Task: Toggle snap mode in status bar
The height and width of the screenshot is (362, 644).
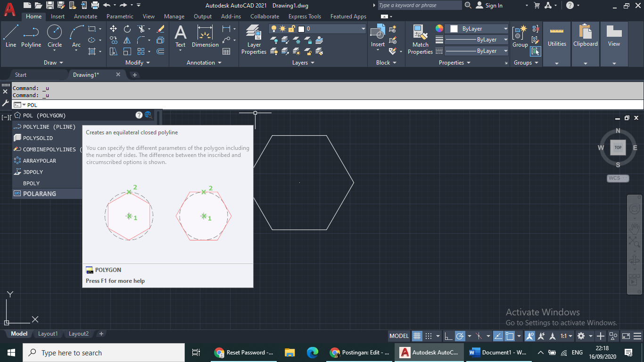Action: [429, 336]
